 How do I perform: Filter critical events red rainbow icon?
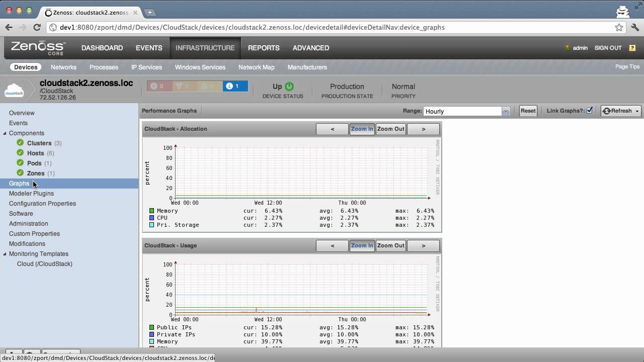(x=159, y=86)
